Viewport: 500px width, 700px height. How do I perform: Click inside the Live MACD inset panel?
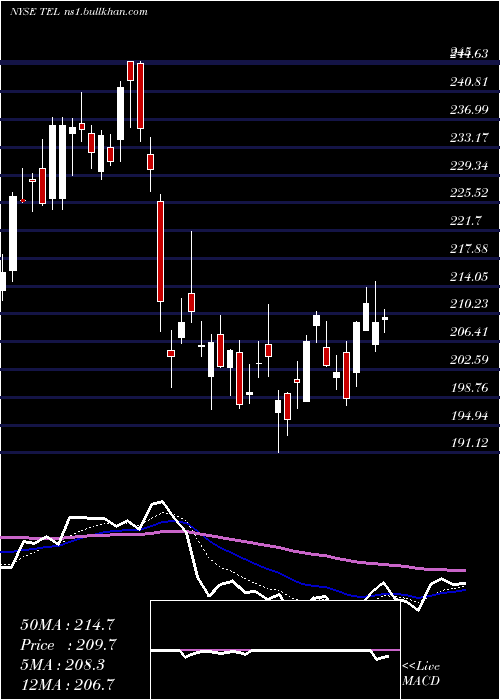point(275,650)
